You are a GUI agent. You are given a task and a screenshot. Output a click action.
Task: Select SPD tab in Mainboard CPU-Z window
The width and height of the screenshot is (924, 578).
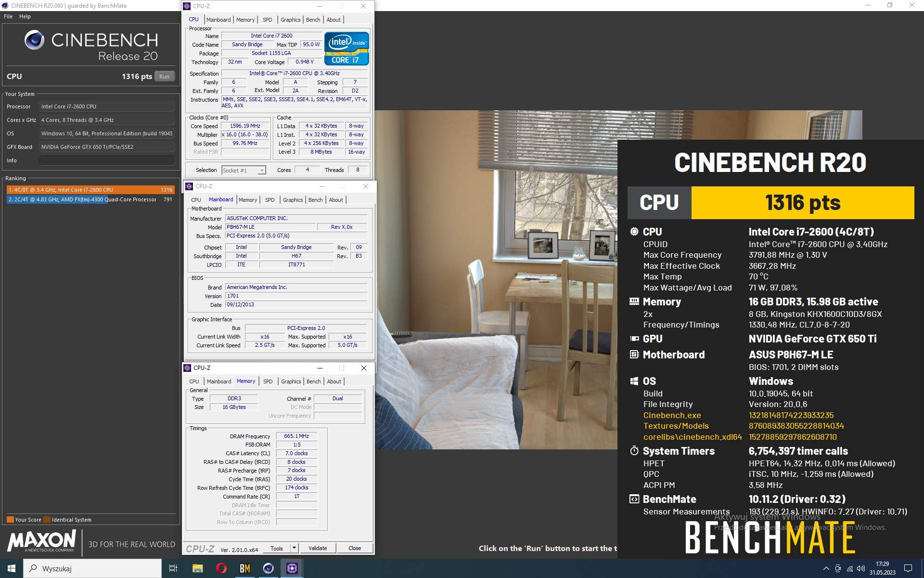click(x=270, y=200)
